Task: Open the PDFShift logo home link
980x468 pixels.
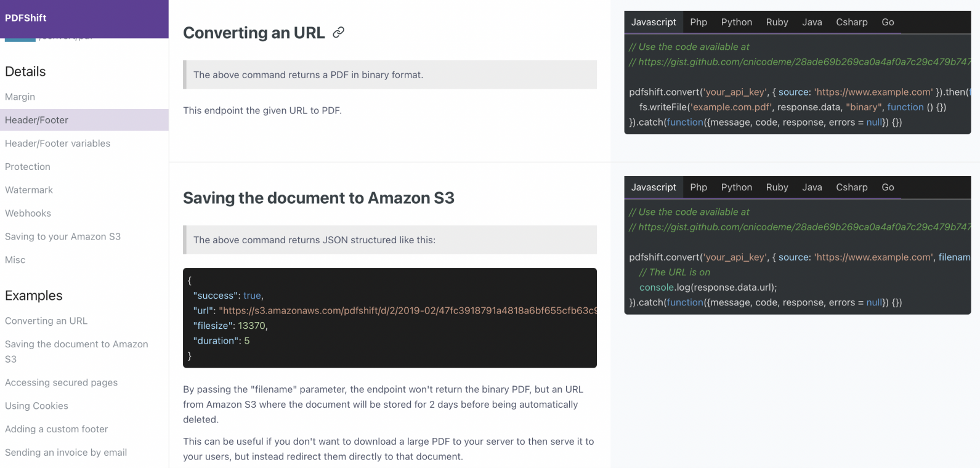Action: point(26,18)
